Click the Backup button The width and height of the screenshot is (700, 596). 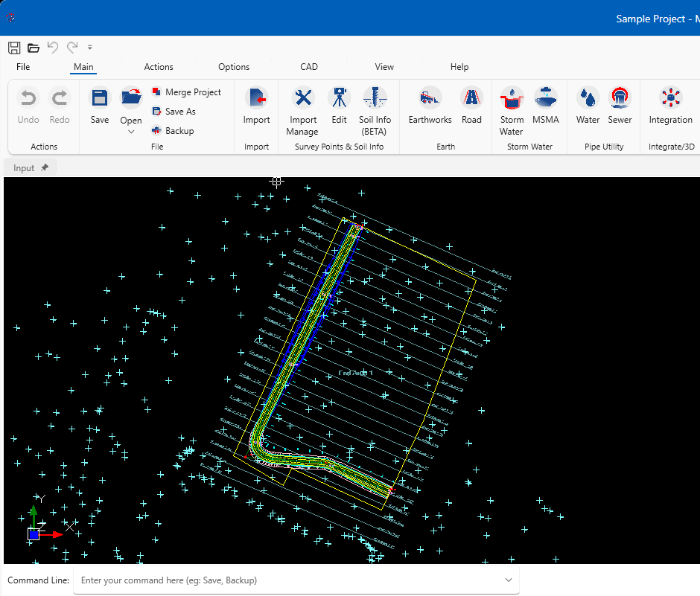(x=174, y=131)
